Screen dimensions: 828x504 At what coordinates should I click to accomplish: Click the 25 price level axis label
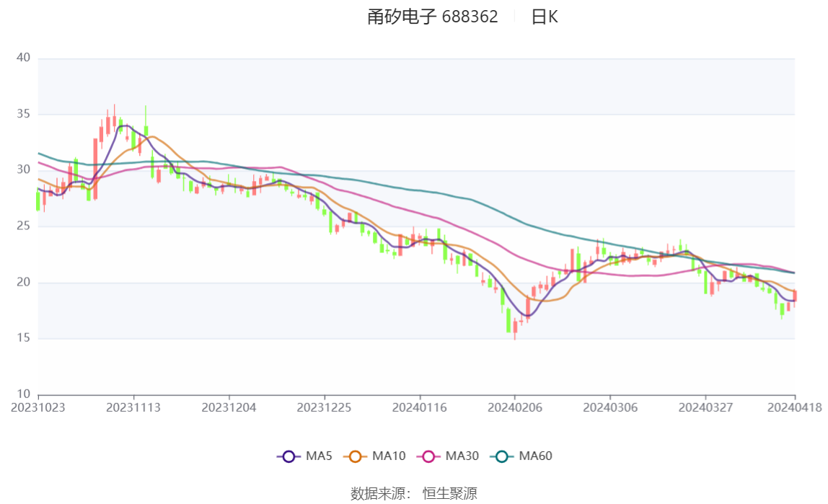coord(22,226)
